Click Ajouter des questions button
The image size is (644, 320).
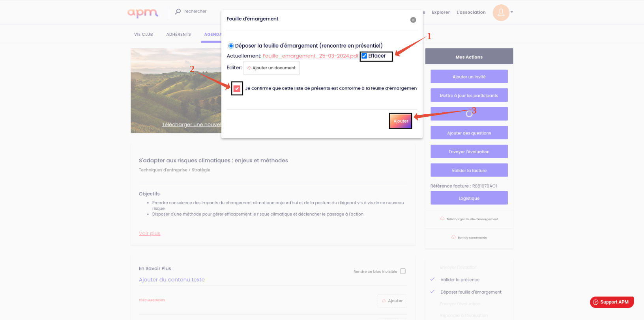(469, 133)
